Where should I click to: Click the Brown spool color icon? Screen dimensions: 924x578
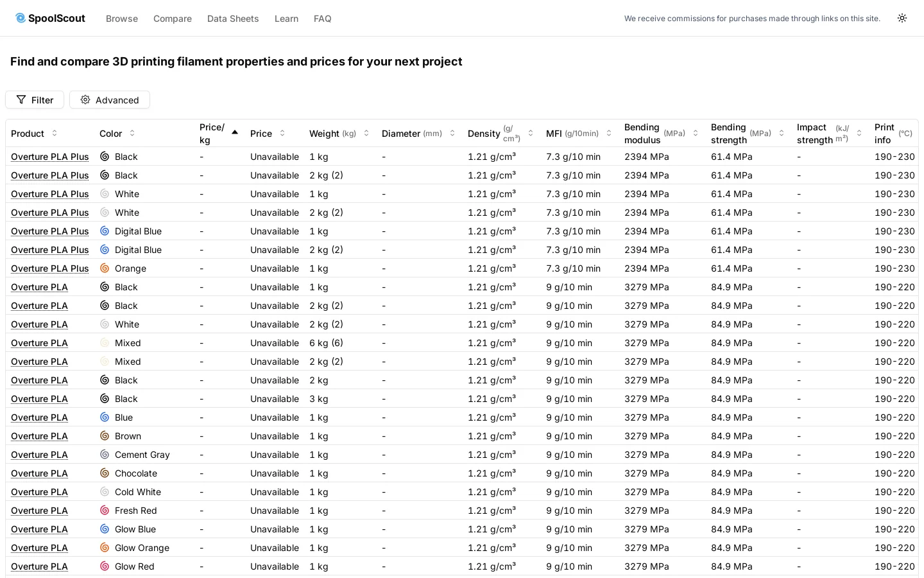pyautogui.click(x=105, y=435)
